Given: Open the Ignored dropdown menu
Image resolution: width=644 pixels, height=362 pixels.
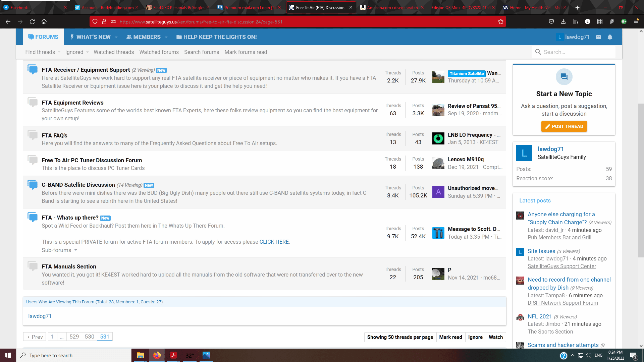Looking at the screenshot, I should pos(77,52).
